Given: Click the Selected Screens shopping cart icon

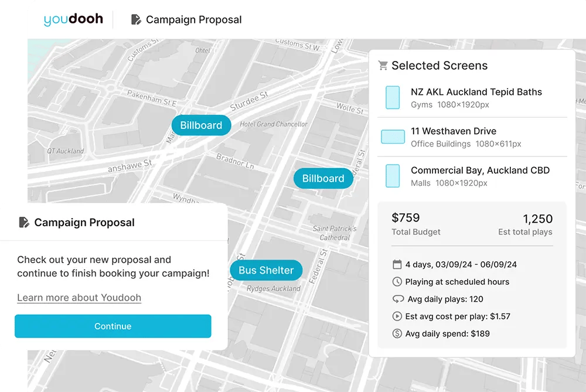Looking at the screenshot, I should click(x=383, y=66).
